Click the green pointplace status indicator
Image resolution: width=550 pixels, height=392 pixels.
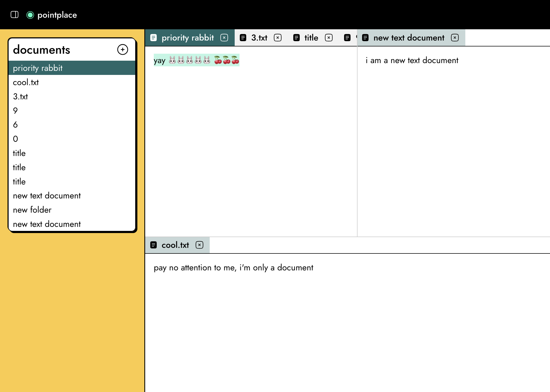[30, 15]
